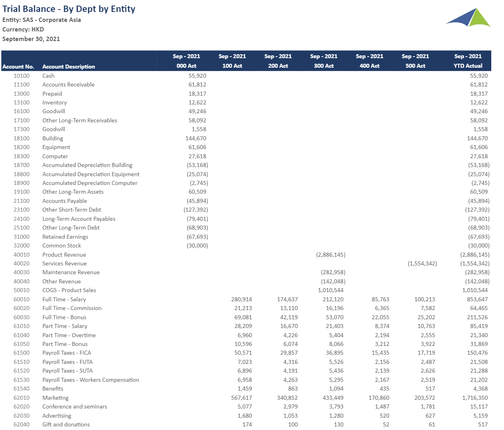504x430 pixels.
Task: Select Services Revenue 500 Act value (1,554,342)
Action: 422,263
